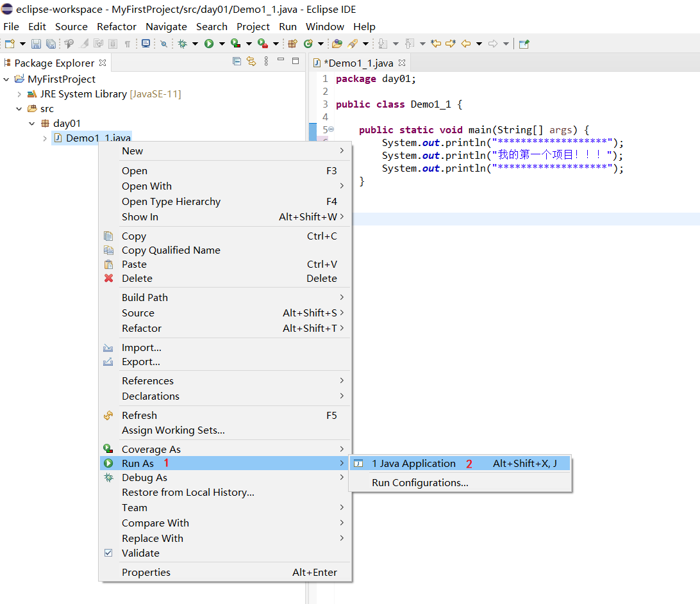Click the Open a Terminal monitor icon
The height and width of the screenshot is (604, 700).
146,44
